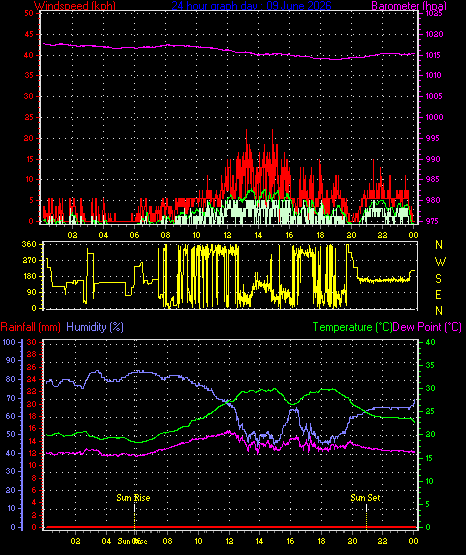Click hour 12 on the windspeed chart time axis
The image size is (466, 555).
pos(227,235)
